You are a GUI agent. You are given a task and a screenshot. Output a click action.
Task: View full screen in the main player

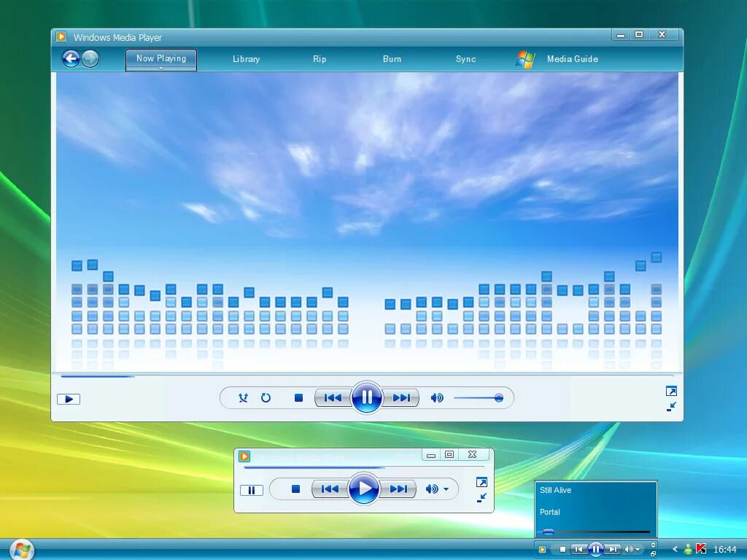tap(671, 392)
